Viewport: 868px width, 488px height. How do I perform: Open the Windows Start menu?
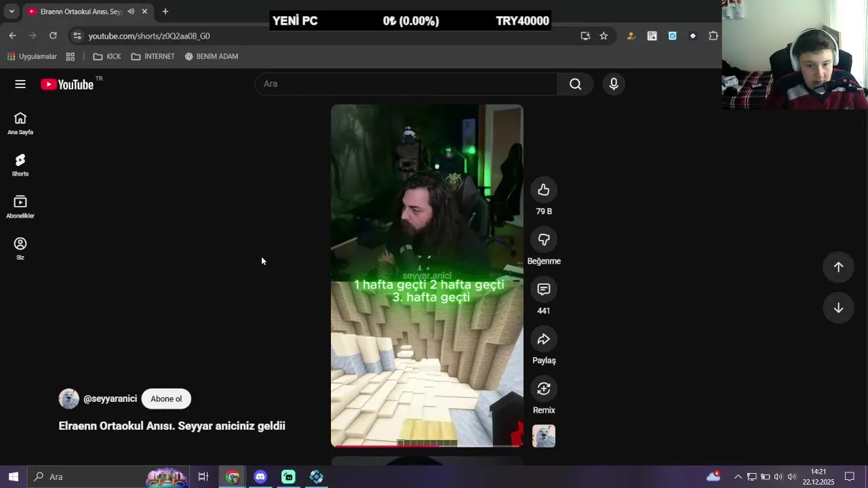coord(13,476)
